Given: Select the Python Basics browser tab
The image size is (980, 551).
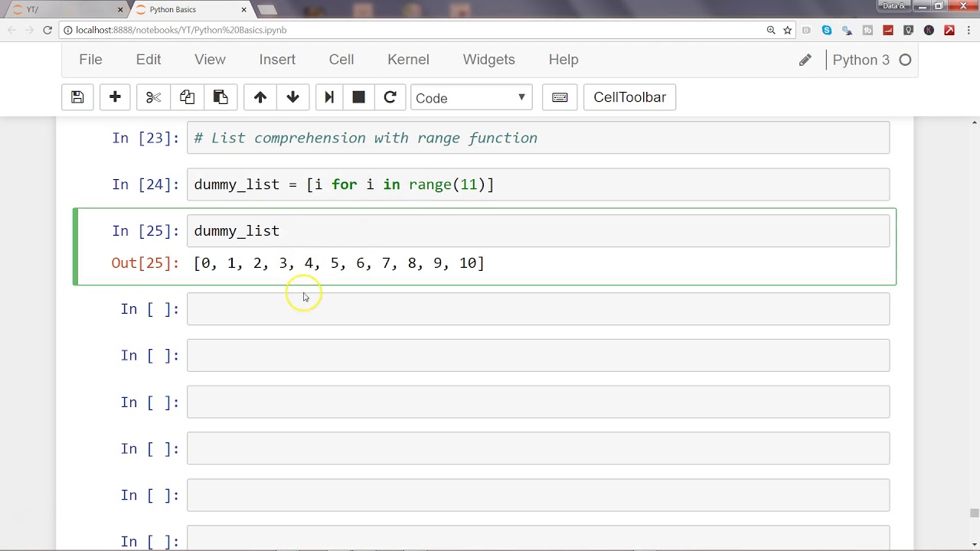Looking at the screenshot, I should pyautogui.click(x=191, y=9).
